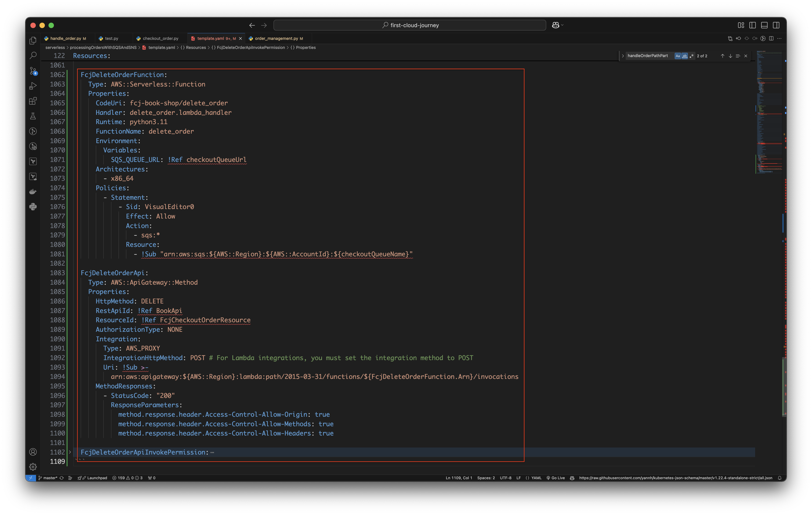Go forward with the right arrow
This screenshot has height=515, width=812.
pyautogui.click(x=264, y=25)
